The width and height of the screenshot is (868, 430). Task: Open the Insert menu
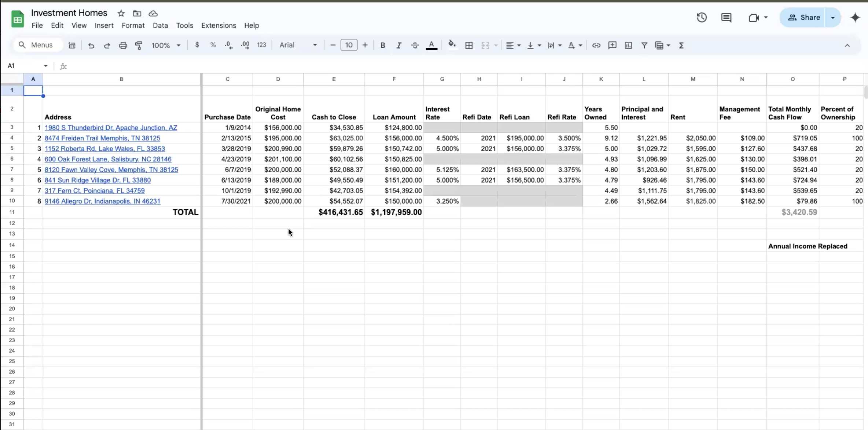click(x=104, y=25)
